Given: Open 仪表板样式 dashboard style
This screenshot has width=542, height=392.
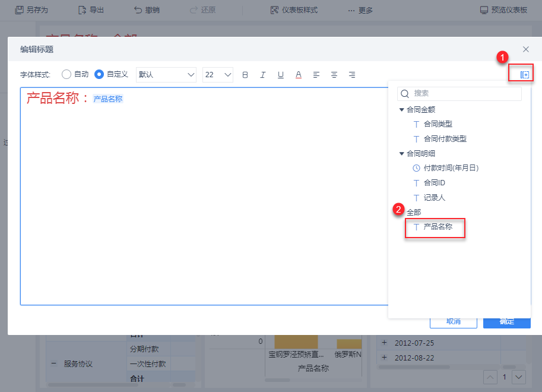Looking at the screenshot, I should [x=294, y=10].
